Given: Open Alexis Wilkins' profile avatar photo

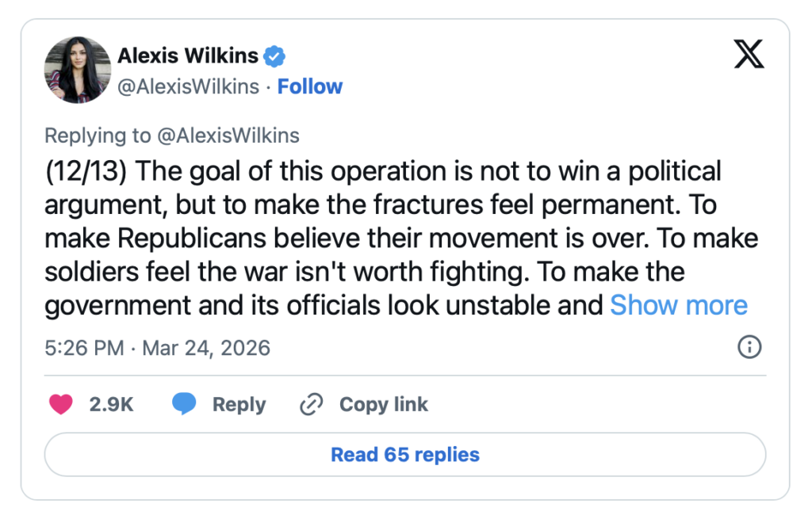Looking at the screenshot, I should [78, 70].
